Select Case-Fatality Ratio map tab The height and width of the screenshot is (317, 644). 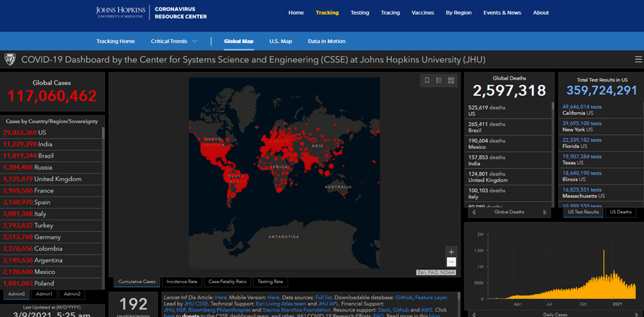pos(228,282)
